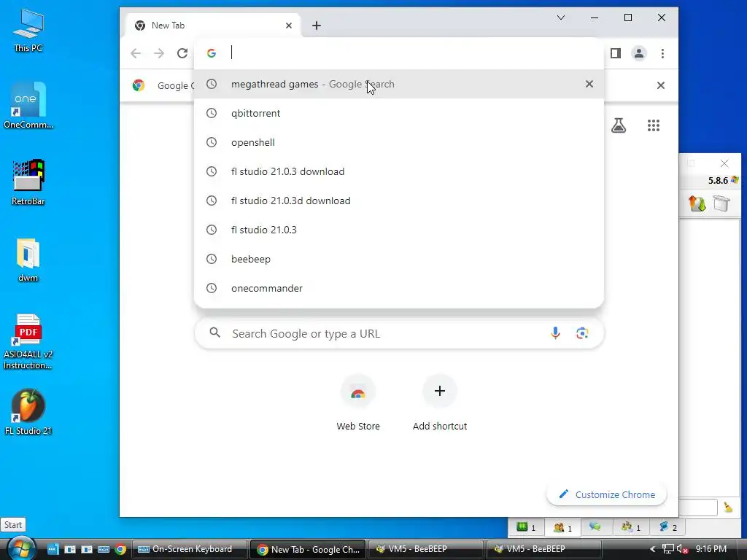Click the network icon in the system tray

point(668,549)
